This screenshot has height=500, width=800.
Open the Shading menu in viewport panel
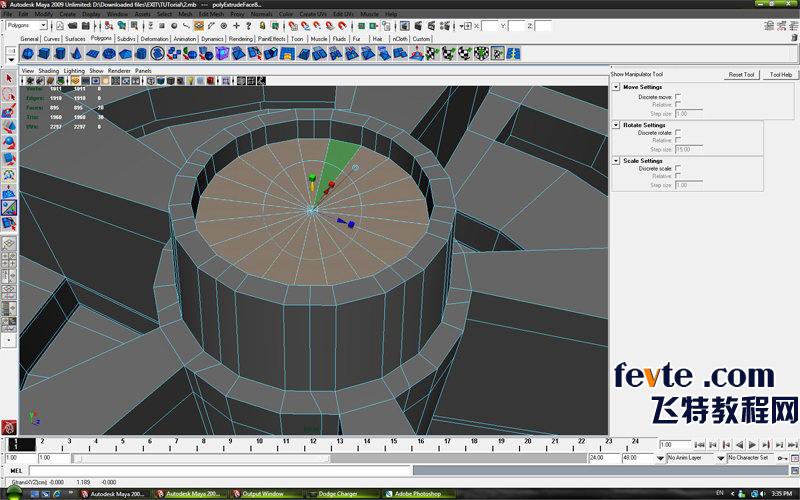point(47,71)
